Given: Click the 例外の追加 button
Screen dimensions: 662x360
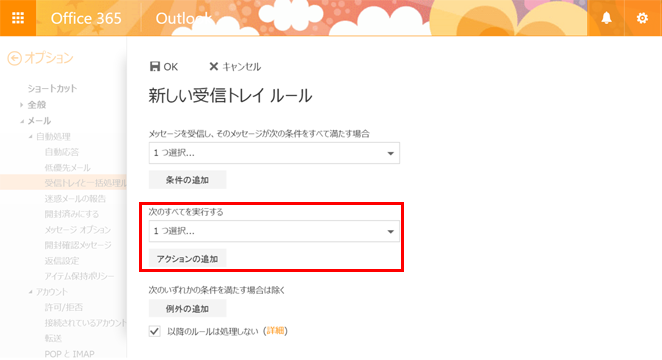Looking at the screenshot, I should tap(187, 309).
